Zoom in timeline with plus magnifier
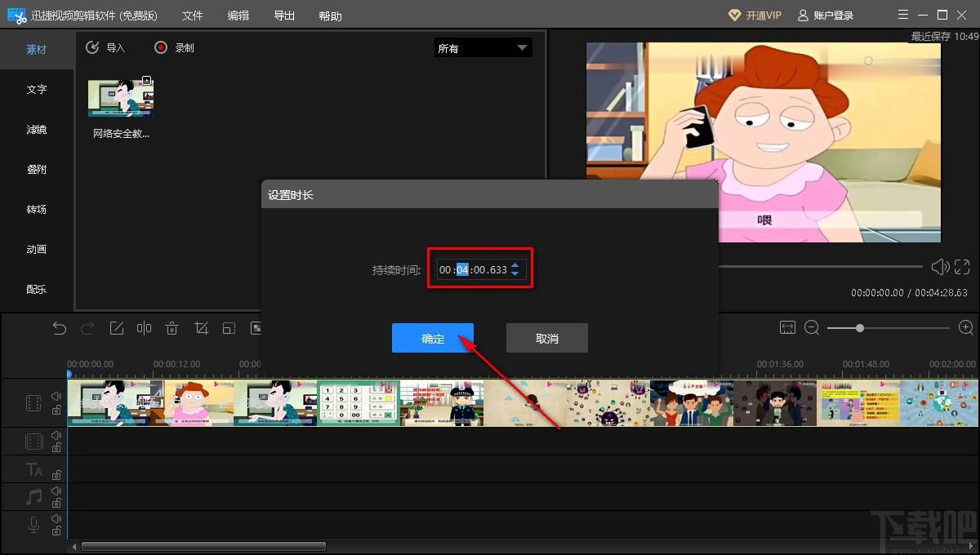 tap(966, 327)
